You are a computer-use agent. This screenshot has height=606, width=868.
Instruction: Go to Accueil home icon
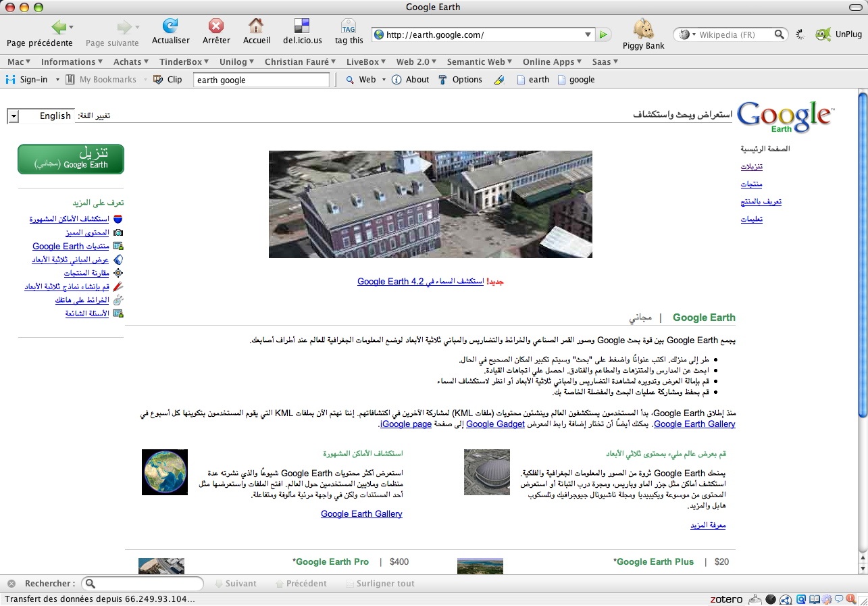(x=256, y=26)
